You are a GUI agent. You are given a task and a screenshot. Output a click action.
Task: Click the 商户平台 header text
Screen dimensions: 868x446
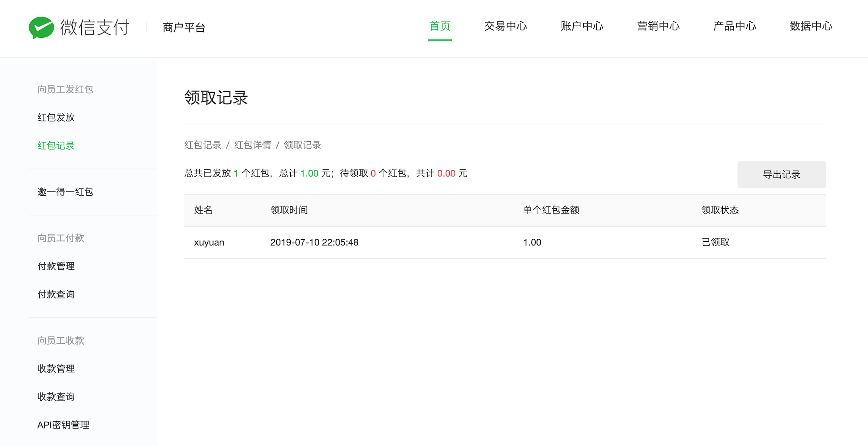pyautogui.click(x=184, y=27)
